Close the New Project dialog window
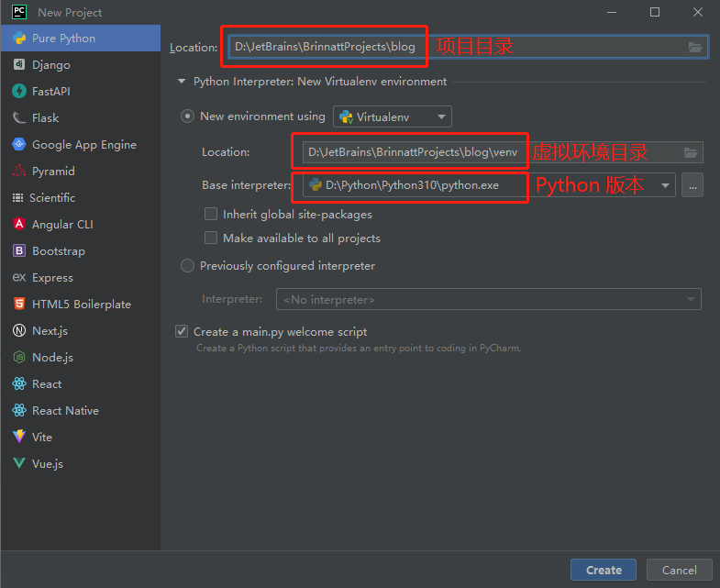 pos(697,13)
